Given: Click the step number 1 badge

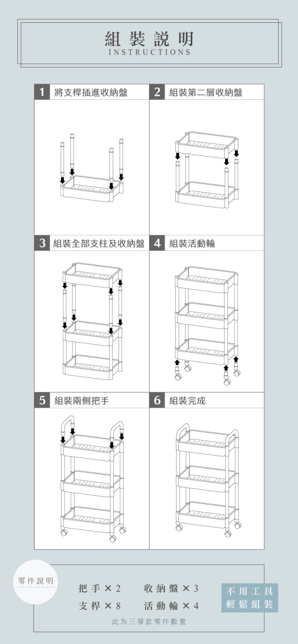Looking at the screenshot, I should pos(42,92).
